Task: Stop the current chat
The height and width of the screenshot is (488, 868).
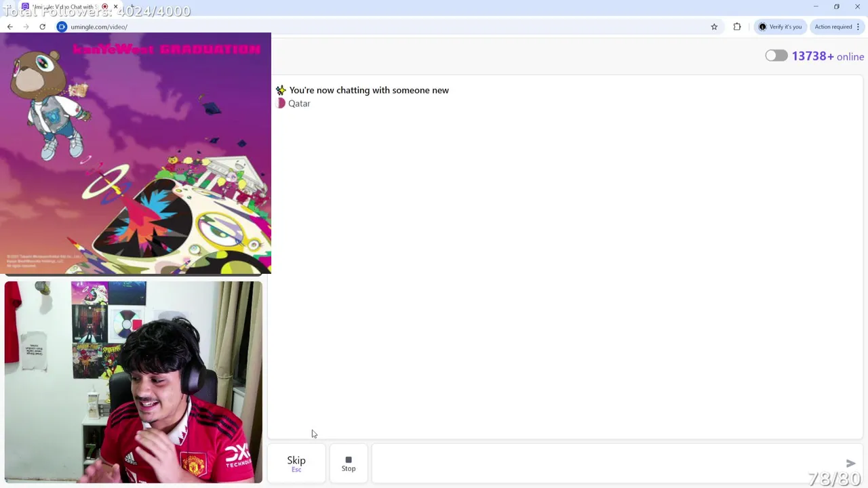Action: point(349,464)
